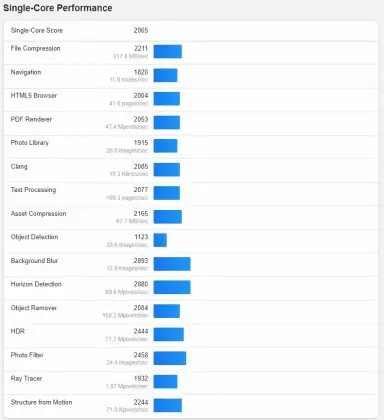Image resolution: width=384 pixels, height=420 pixels.
Task: Select the PDF Renderer label
Action: [31, 119]
